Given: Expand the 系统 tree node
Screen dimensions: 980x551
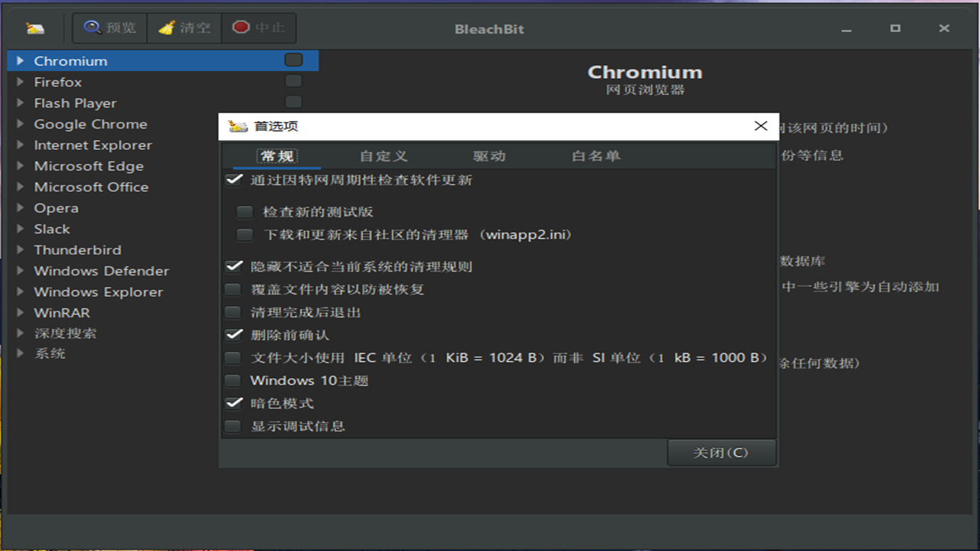Looking at the screenshot, I should pyautogui.click(x=21, y=354).
